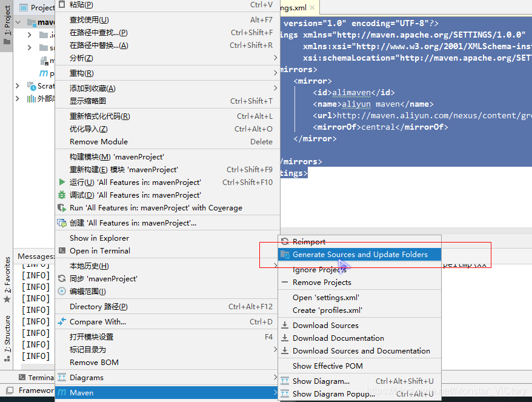
Task: Choose Download Sources and Documentation
Action: pos(360,350)
